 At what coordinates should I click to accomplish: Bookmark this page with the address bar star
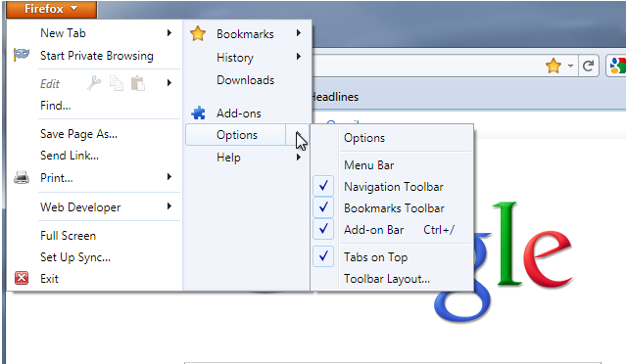point(554,66)
